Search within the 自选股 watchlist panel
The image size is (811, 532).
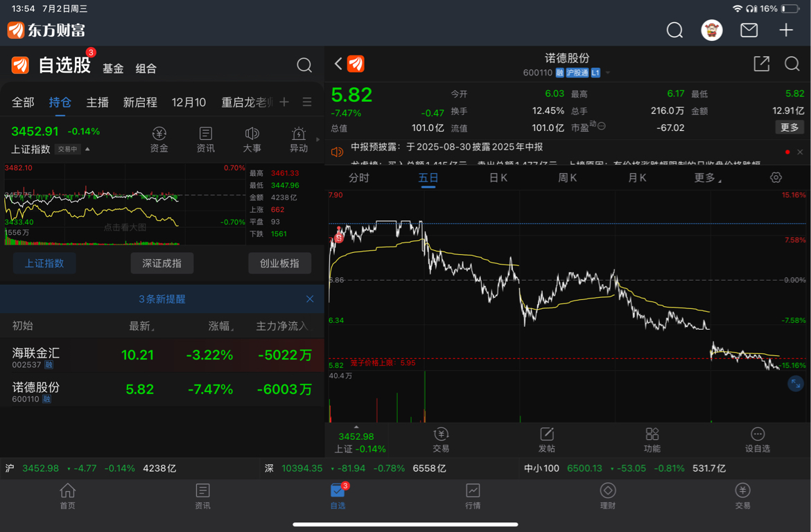pos(304,65)
